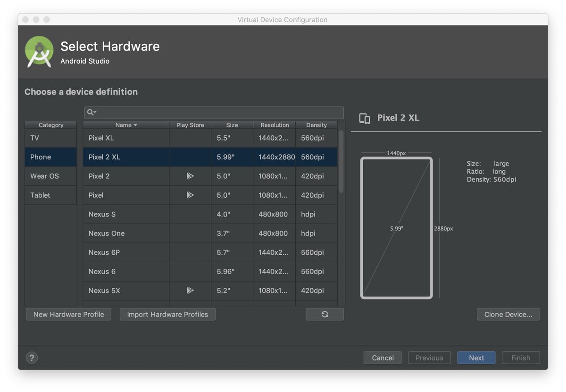Click the Next button
The height and width of the screenshot is (392, 566).
click(476, 358)
